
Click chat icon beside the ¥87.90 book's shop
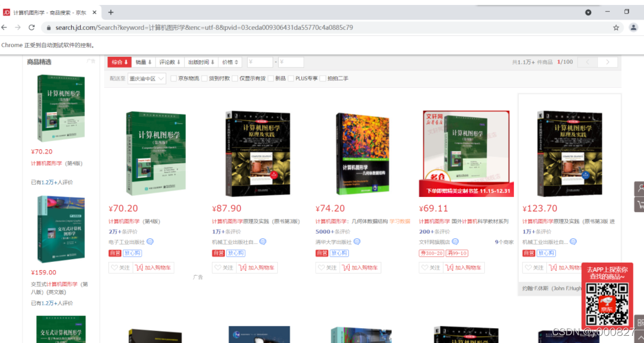click(263, 242)
